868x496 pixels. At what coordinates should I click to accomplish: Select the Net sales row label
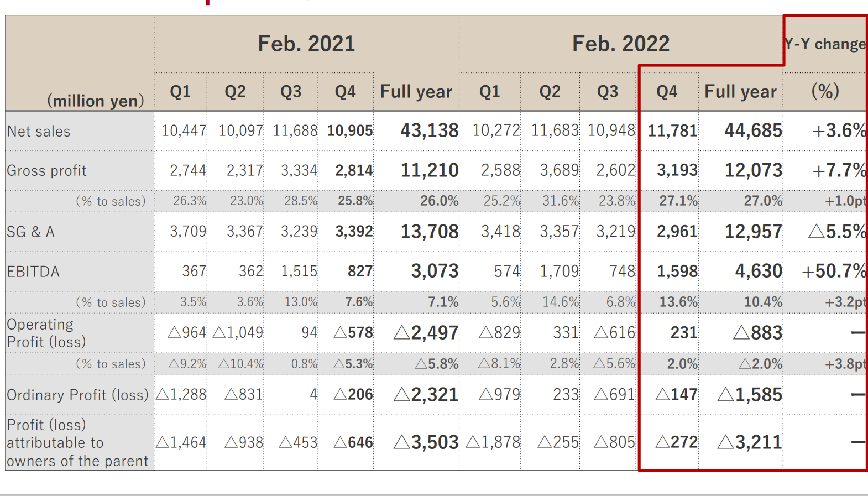[x=39, y=132]
